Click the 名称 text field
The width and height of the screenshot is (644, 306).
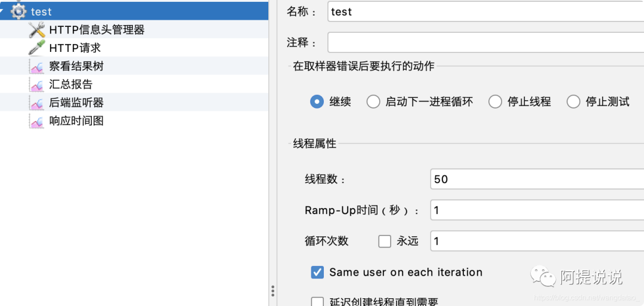[484, 11]
